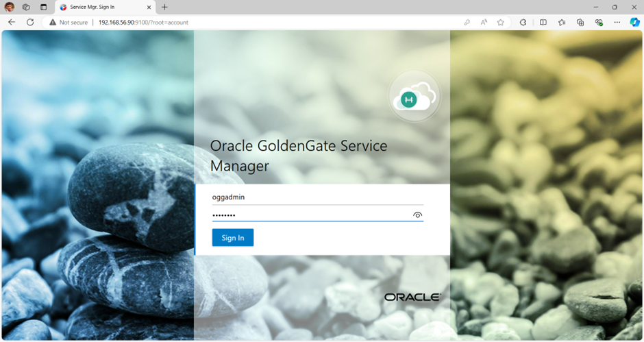
Task: Open the browser Extensions icon
Action: 523,23
